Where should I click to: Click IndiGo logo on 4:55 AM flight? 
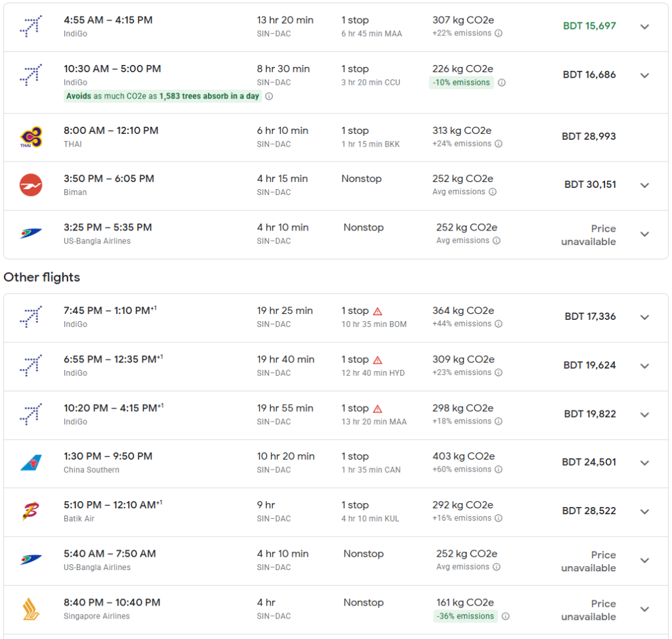click(x=31, y=26)
